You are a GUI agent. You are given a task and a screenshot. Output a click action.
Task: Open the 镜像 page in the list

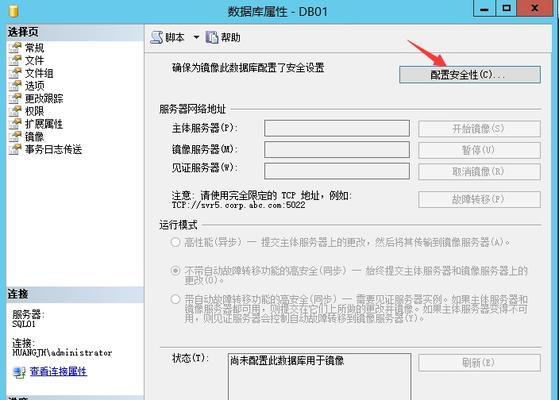click(35, 137)
